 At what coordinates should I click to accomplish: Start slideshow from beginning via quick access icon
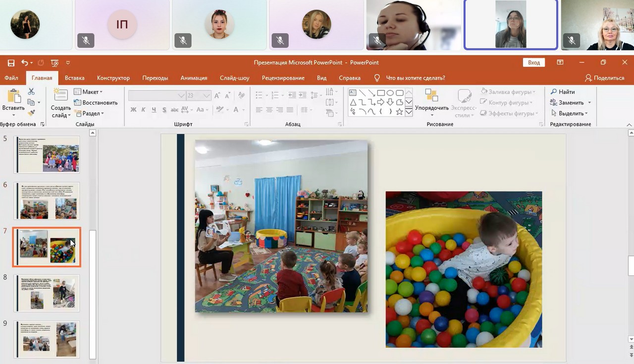[54, 63]
